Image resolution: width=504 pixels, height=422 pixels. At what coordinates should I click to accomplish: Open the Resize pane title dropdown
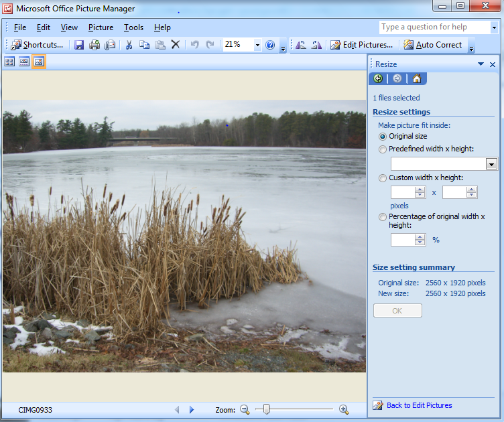[481, 64]
